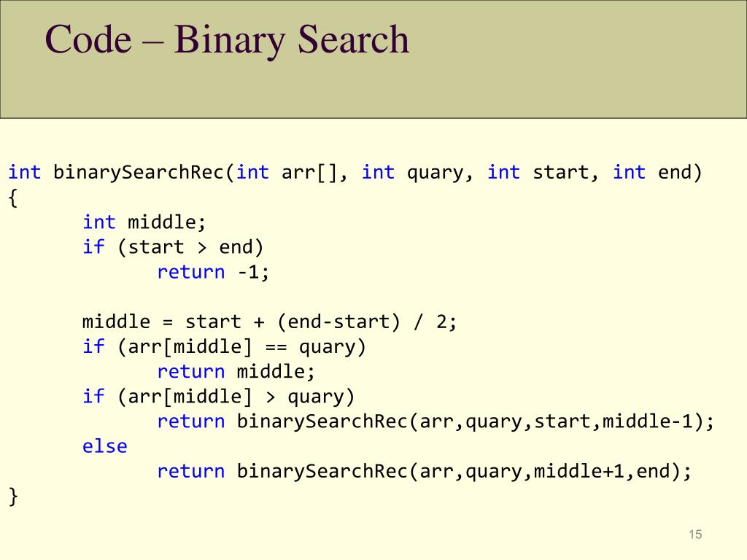The width and height of the screenshot is (747, 560).
Task: Click the 'return middle;' line
Action: (236, 371)
